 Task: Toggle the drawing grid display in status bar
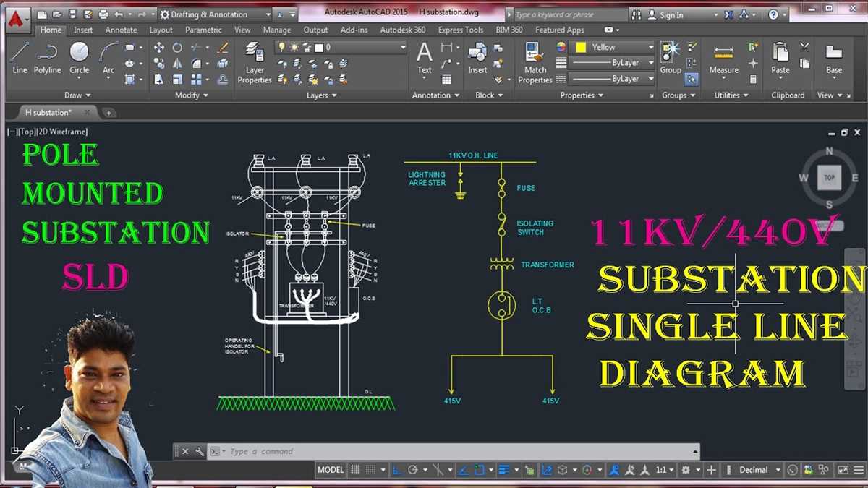(355, 470)
